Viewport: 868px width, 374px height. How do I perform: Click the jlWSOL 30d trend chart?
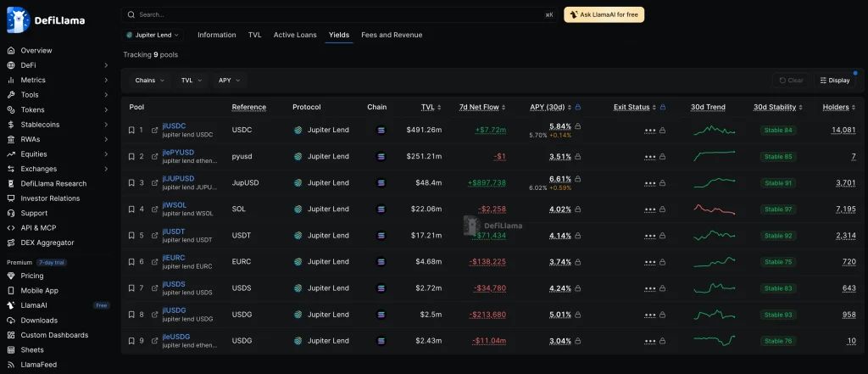coord(715,209)
